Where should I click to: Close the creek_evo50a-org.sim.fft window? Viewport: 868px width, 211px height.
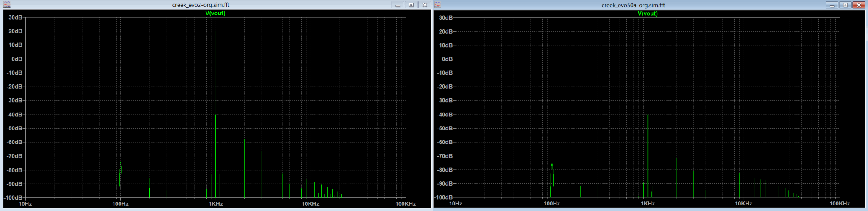(x=859, y=6)
